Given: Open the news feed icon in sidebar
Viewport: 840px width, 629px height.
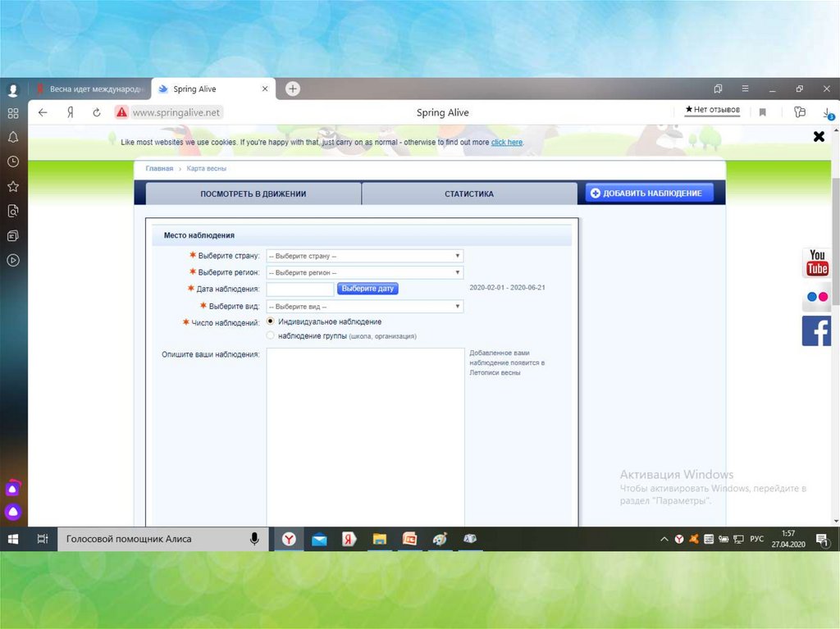Looking at the screenshot, I should pyautogui.click(x=13, y=235).
